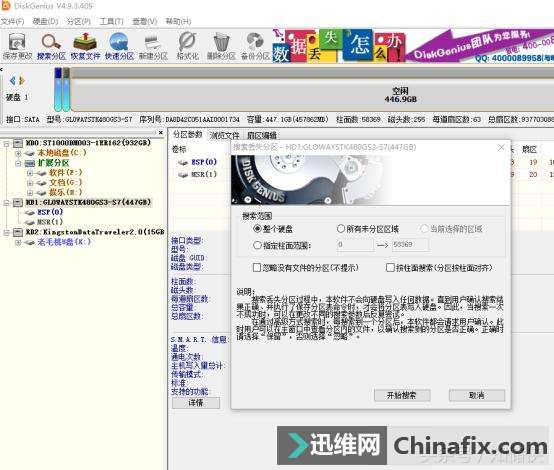Collapse the RD2 KingstonDataTraveler node

coord(6,233)
